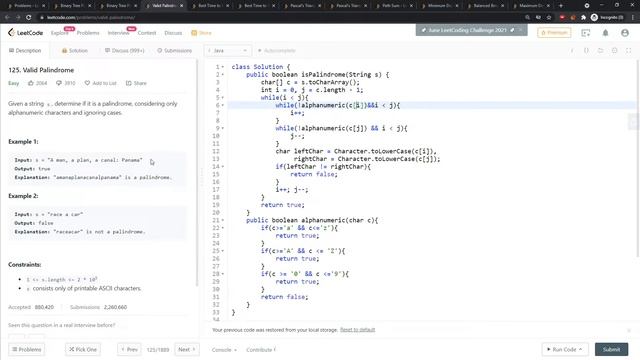Click the editor info icon
Image resolution: width=640 pixels, height=360 pixels.
point(572,51)
